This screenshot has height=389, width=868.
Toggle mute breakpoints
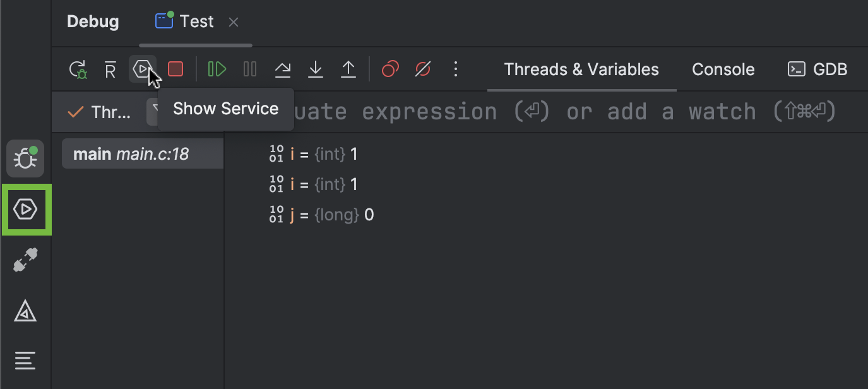[423, 69]
